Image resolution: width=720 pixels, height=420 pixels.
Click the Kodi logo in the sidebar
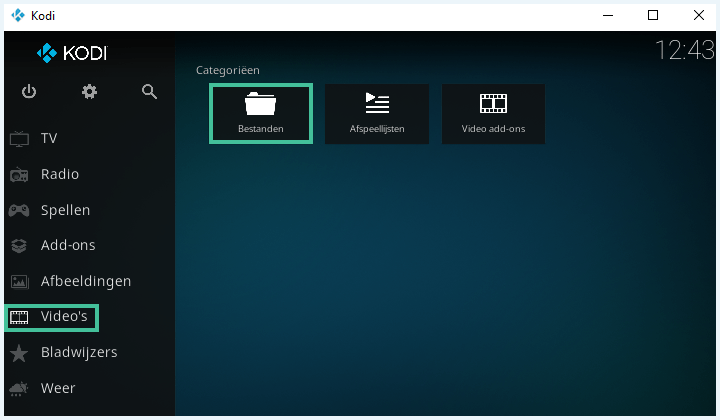point(72,53)
